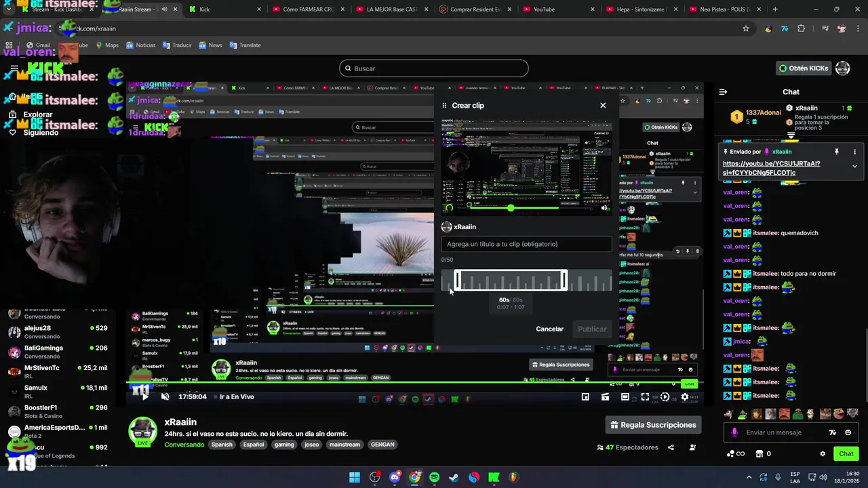Screen dimensions: 868x488
Task: Click the right clip trim handle
Action: pos(564,280)
